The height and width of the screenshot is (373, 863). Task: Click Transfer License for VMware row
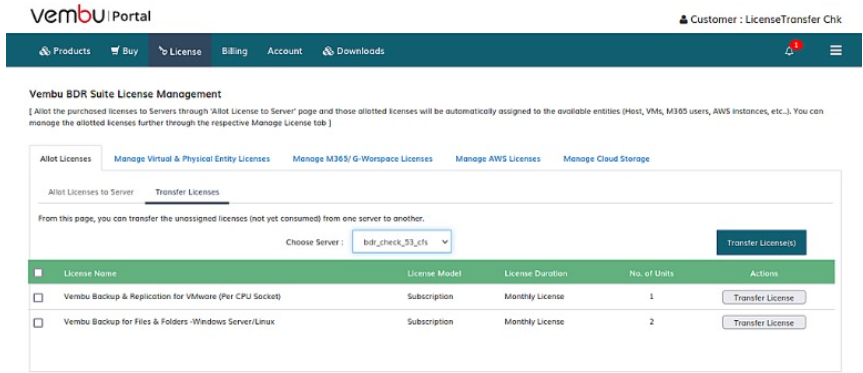pos(764,298)
